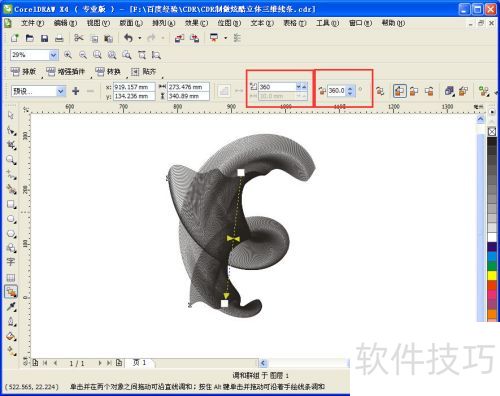
Task: Switch to the Page 1 tab
Action: [140, 362]
